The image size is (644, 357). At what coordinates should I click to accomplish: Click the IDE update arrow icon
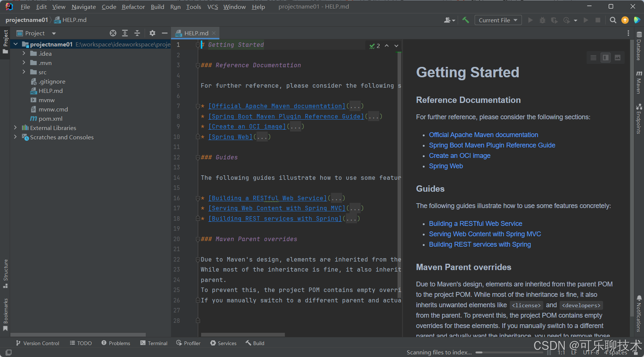tap(625, 20)
